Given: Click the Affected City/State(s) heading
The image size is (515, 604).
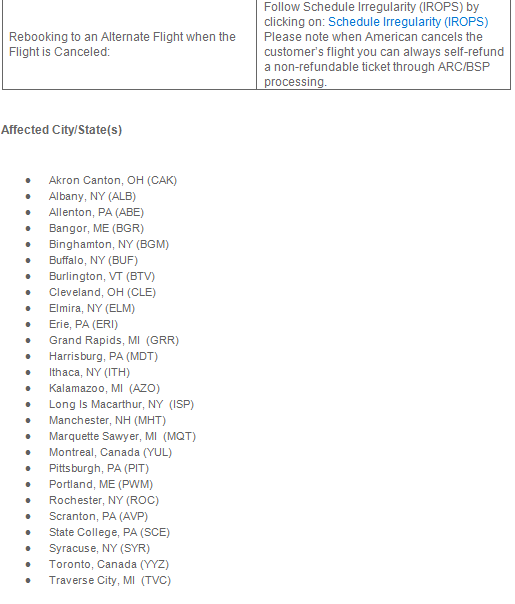Looking at the screenshot, I should tap(62, 130).
